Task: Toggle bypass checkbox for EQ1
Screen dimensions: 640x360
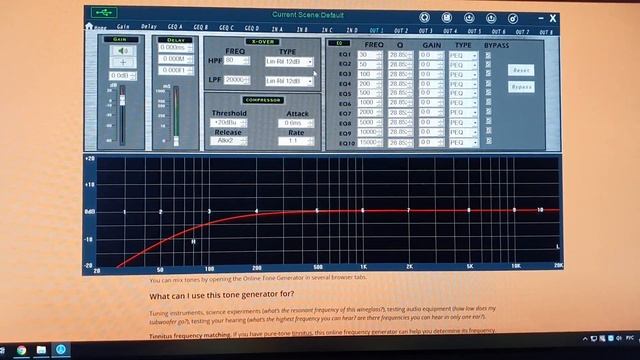Action: (x=488, y=55)
